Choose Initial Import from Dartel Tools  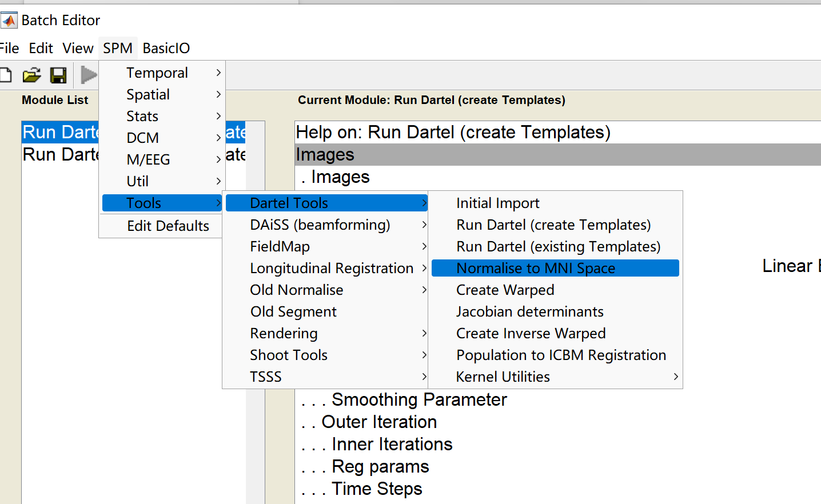tap(555, 203)
